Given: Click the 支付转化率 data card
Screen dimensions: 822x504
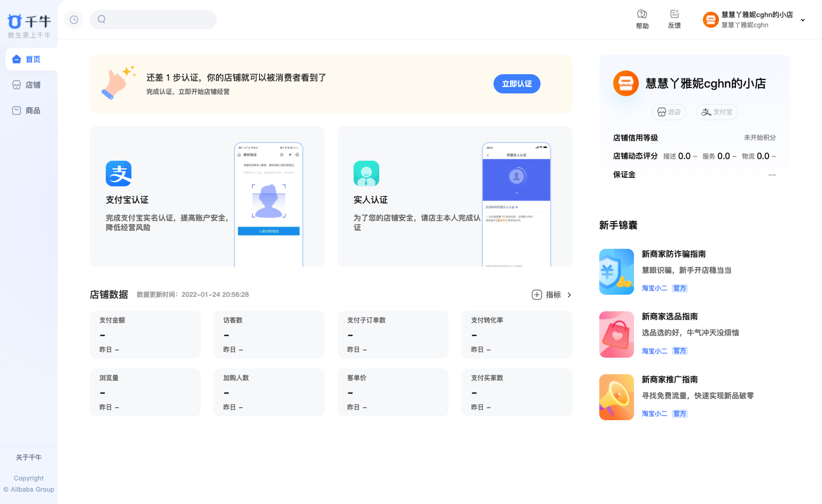Looking at the screenshot, I should point(517,335).
